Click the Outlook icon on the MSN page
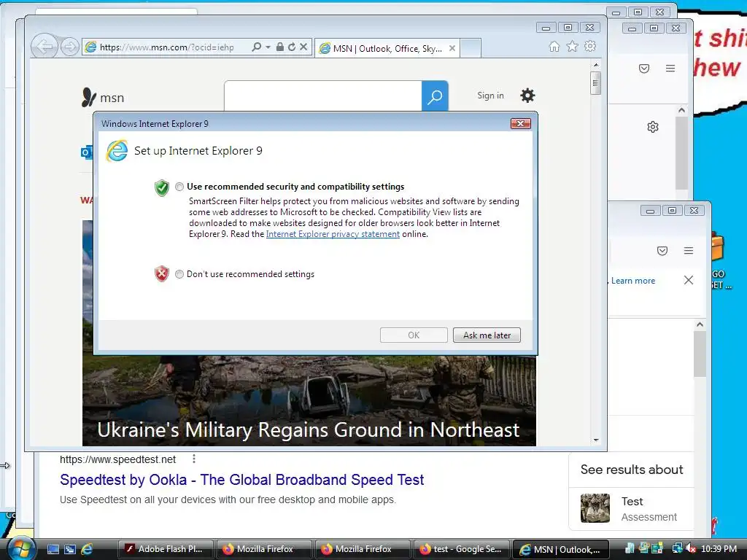Viewport: 747px width, 560px height. (x=87, y=152)
